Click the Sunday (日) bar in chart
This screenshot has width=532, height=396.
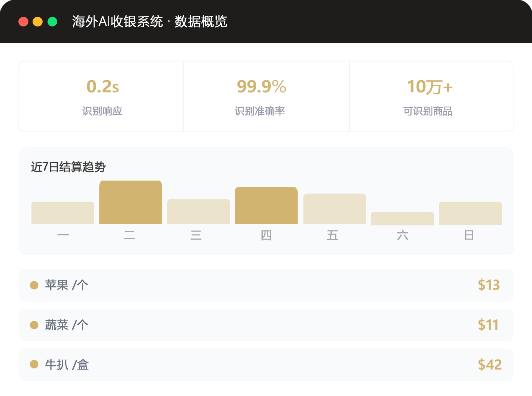[470, 213]
